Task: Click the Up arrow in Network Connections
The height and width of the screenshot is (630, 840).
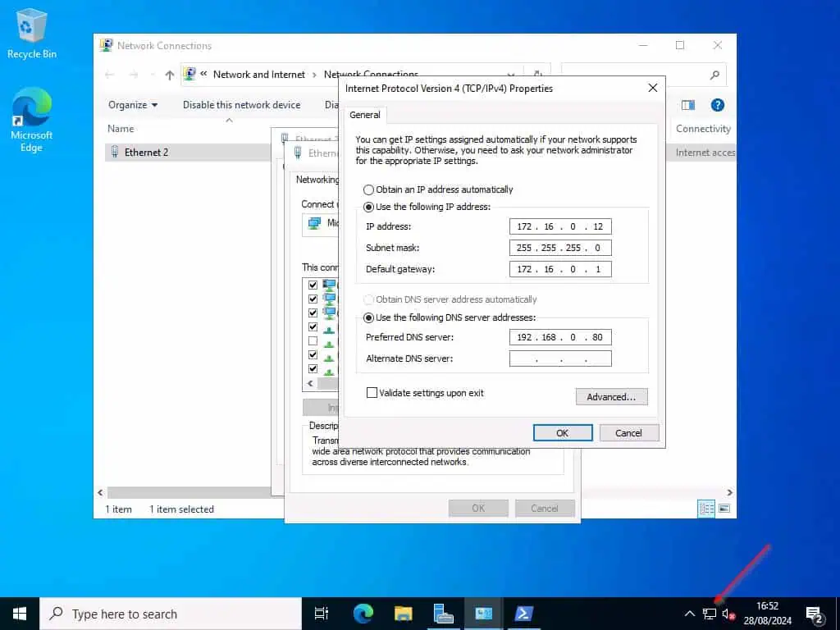Action: click(169, 75)
